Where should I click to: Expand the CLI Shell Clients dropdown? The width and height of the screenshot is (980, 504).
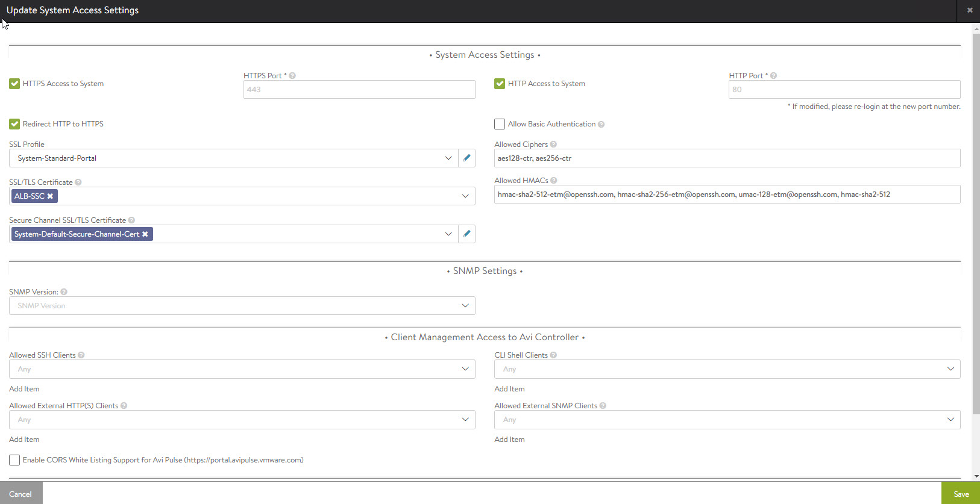click(x=726, y=369)
